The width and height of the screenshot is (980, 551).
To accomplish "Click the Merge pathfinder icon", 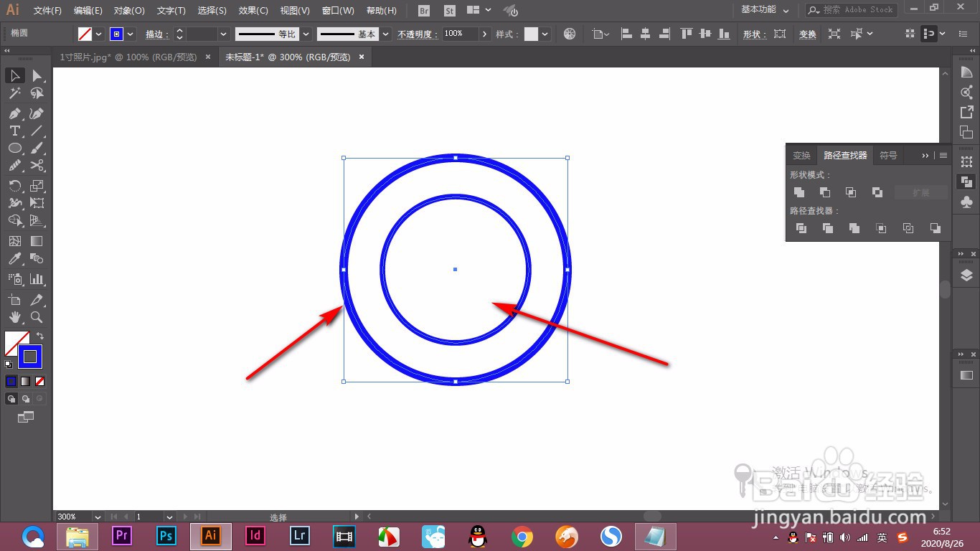I will click(x=854, y=228).
